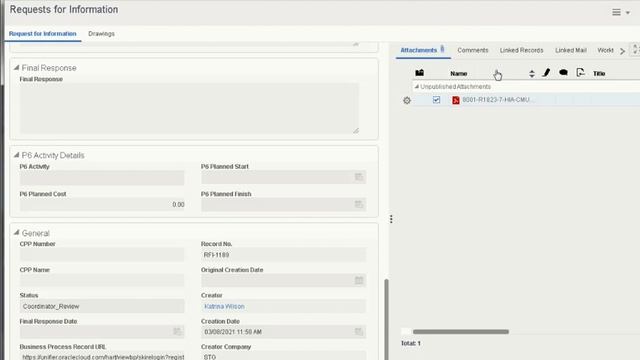Click the folder icon in the attachments header
Screen dimensions: 640x360
(x=420, y=73)
